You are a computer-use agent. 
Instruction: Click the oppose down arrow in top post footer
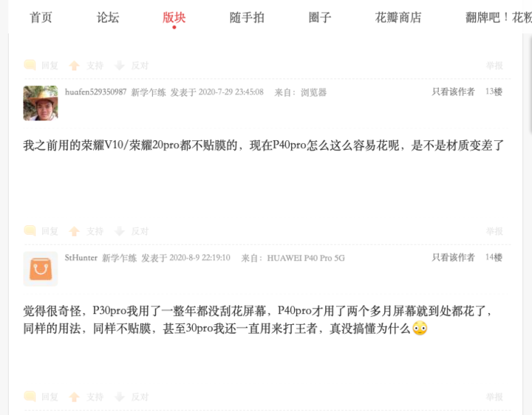click(120, 65)
